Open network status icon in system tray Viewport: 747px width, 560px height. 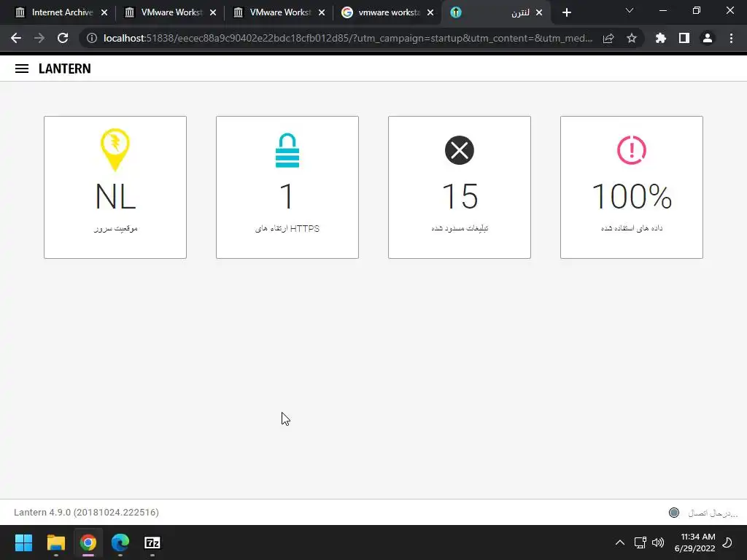click(640, 542)
